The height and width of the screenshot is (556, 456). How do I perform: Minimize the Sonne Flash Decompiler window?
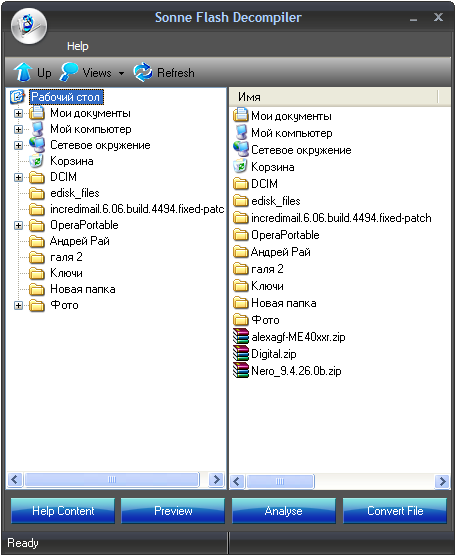[x=413, y=19]
